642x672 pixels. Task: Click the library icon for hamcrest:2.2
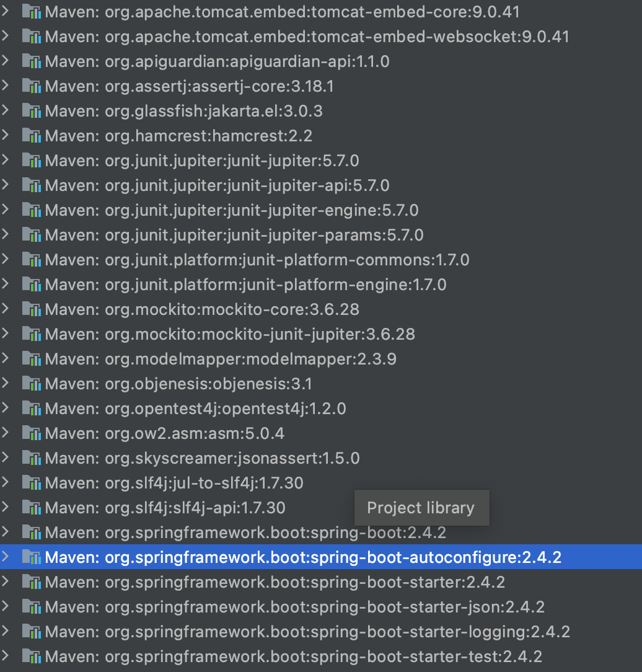pyautogui.click(x=31, y=136)
